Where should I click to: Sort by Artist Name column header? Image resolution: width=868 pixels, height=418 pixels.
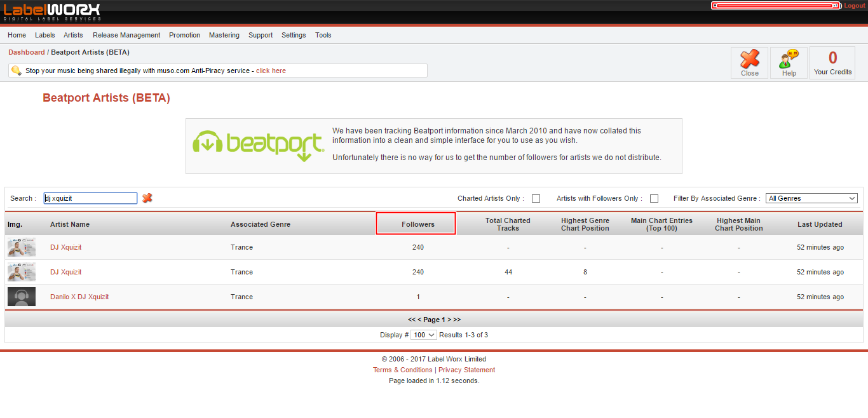[70, 224]
